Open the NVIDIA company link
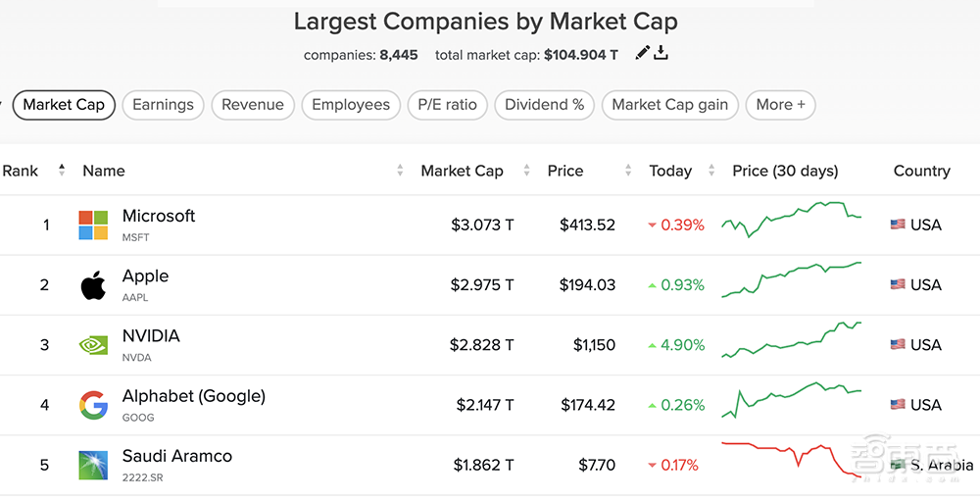 pyautogui.click(x=151, y=336)
